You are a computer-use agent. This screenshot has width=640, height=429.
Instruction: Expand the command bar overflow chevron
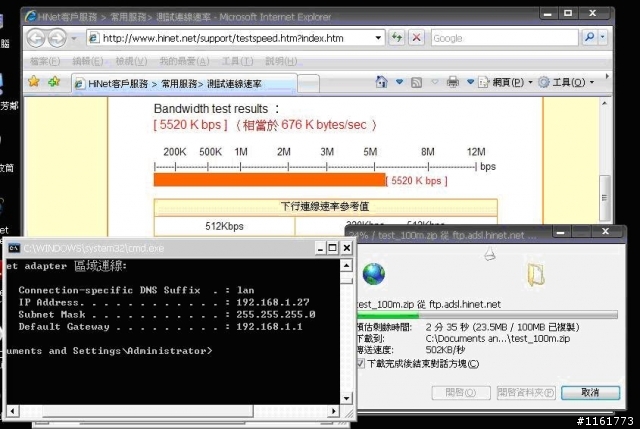607,76
